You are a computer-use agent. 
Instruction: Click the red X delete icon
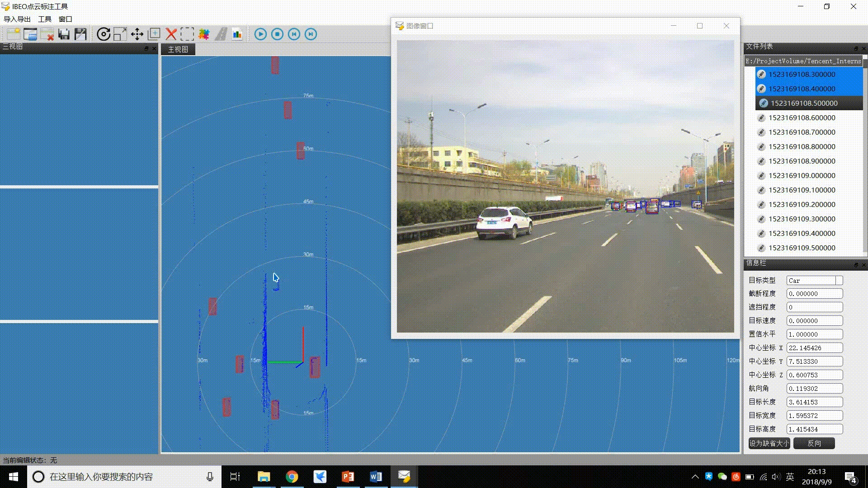(171, 34)
